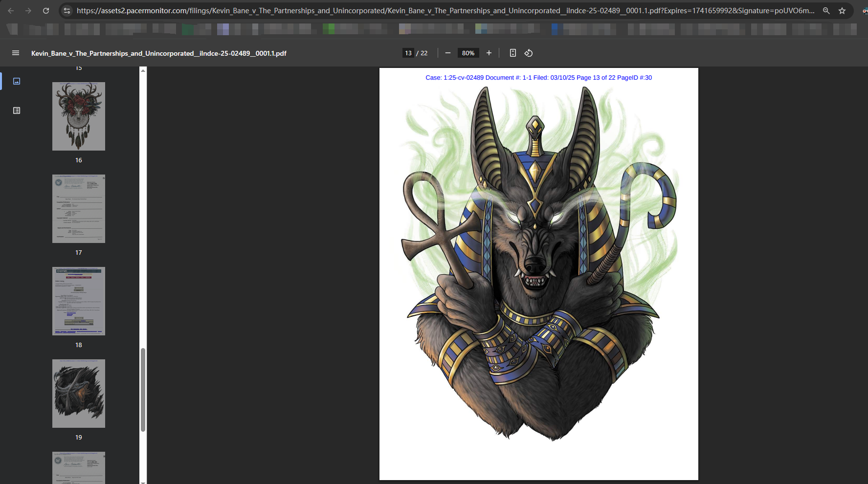The image size is (868, 484).
Task: Go back to the previous page
Action: point(11,10)
